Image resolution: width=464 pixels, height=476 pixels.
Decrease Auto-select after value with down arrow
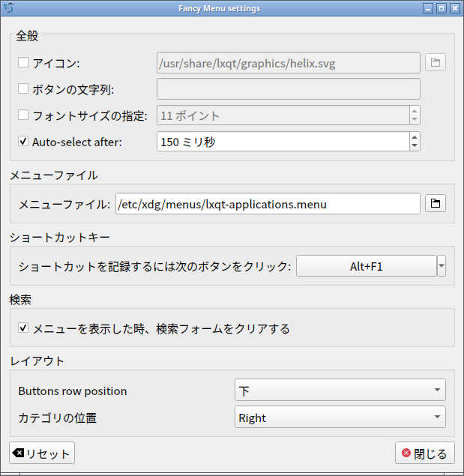pos(415,145)
